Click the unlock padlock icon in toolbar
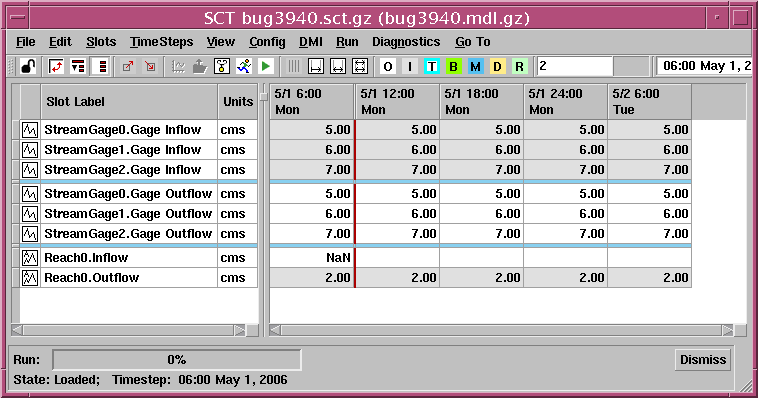 [x=28, y=66]
